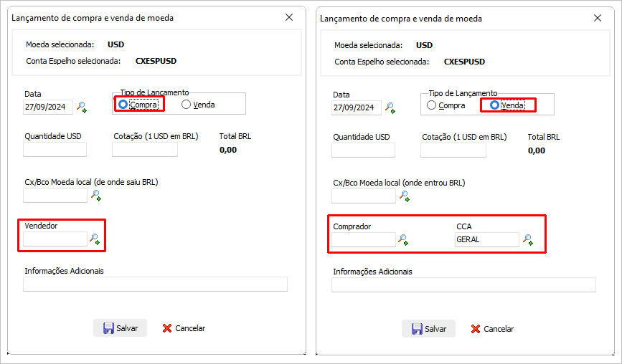Open Comprador lookup magnifier
This screenshot has height=364, width=622.
[403, 239]
